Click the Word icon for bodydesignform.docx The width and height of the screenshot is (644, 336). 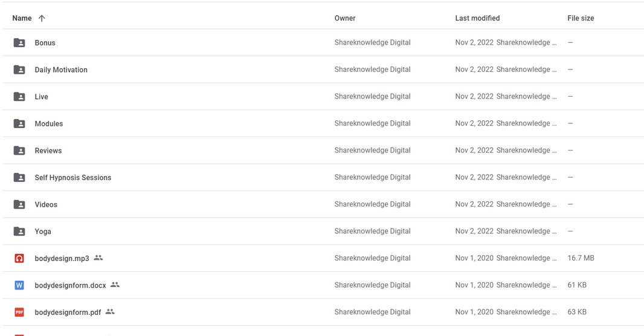[19, 285]
